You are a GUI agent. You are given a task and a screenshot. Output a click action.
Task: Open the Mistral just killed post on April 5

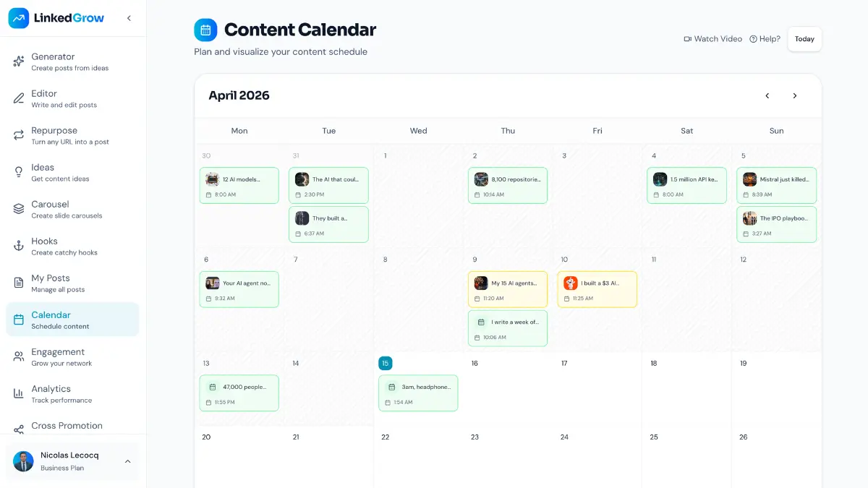click(776, 185)
